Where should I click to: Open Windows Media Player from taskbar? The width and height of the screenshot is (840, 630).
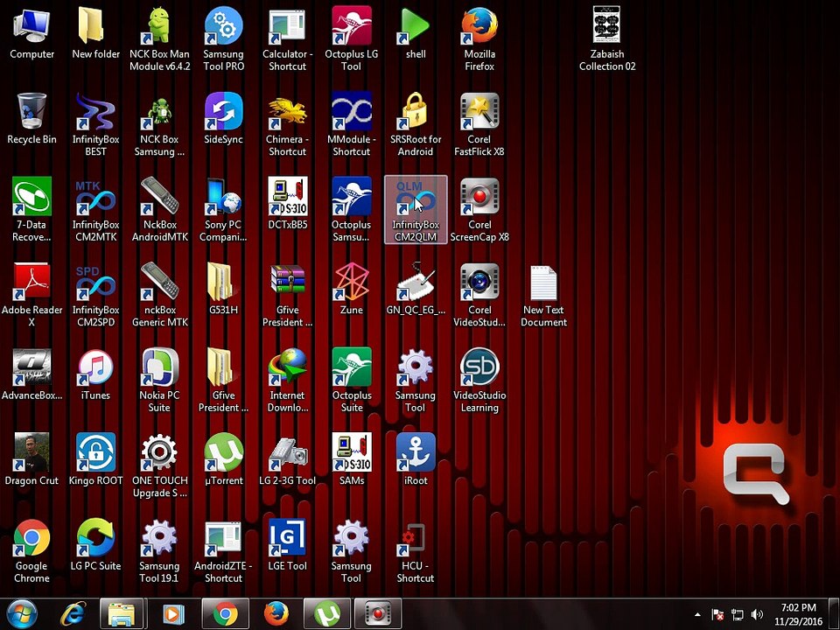[x=173, y=614]
